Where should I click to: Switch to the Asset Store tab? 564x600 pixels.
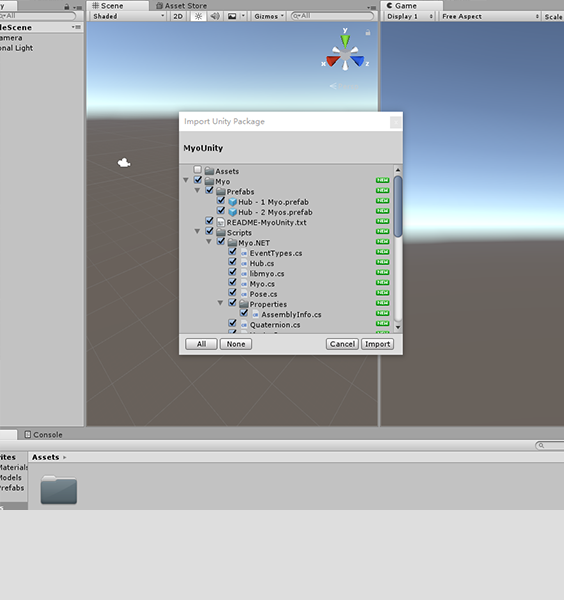[181, 6]
